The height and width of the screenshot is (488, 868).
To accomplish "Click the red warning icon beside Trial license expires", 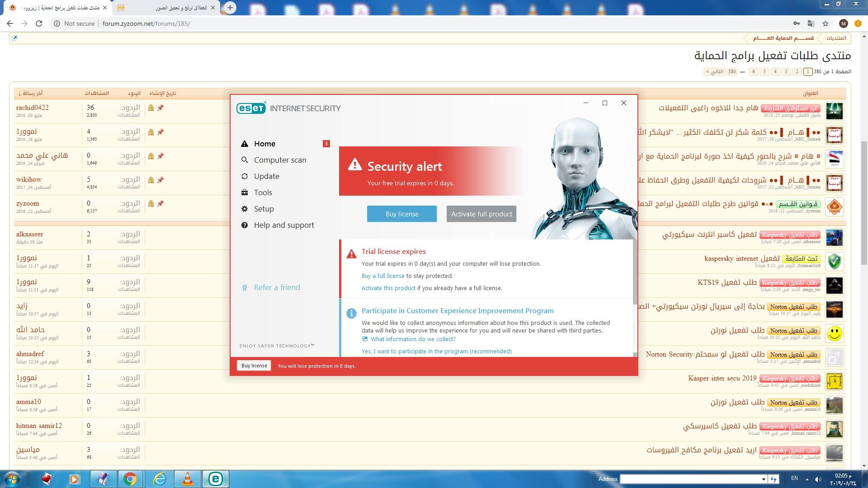I will (x=351, y=254).
